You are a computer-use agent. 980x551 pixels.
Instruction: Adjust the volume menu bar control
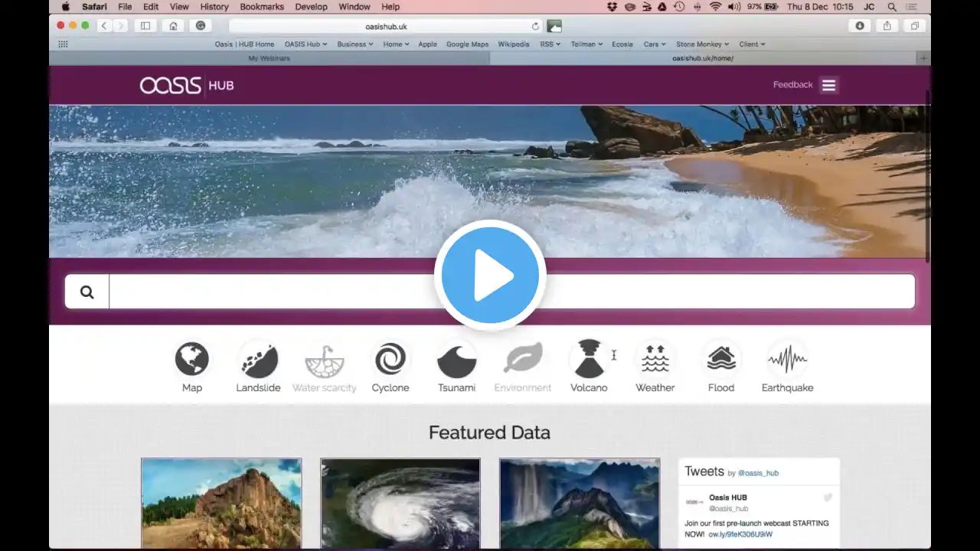[734, 7]
